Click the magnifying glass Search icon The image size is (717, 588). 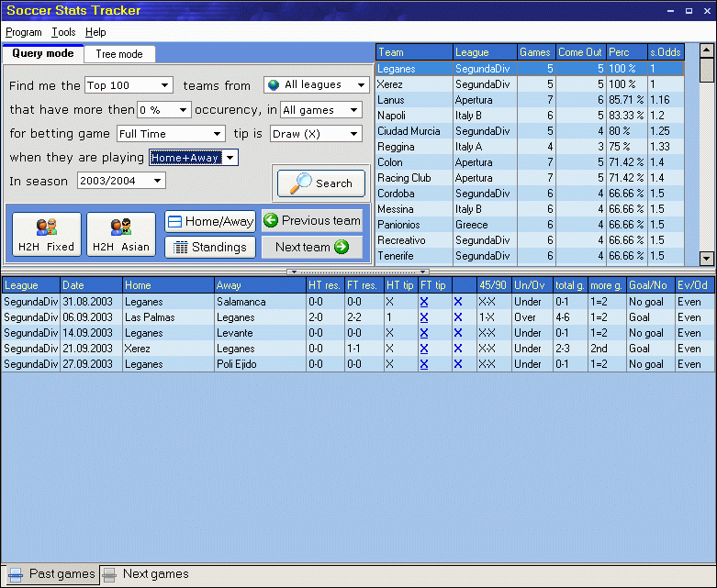300,183
